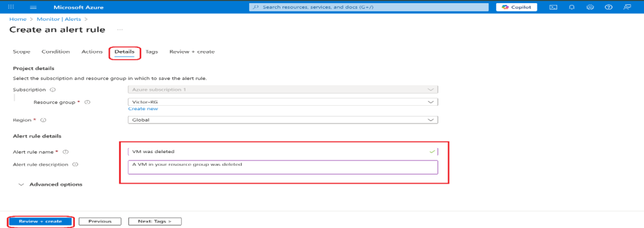
Task: Show info tooltip for Alert rule name
Action: pos(65,152)
